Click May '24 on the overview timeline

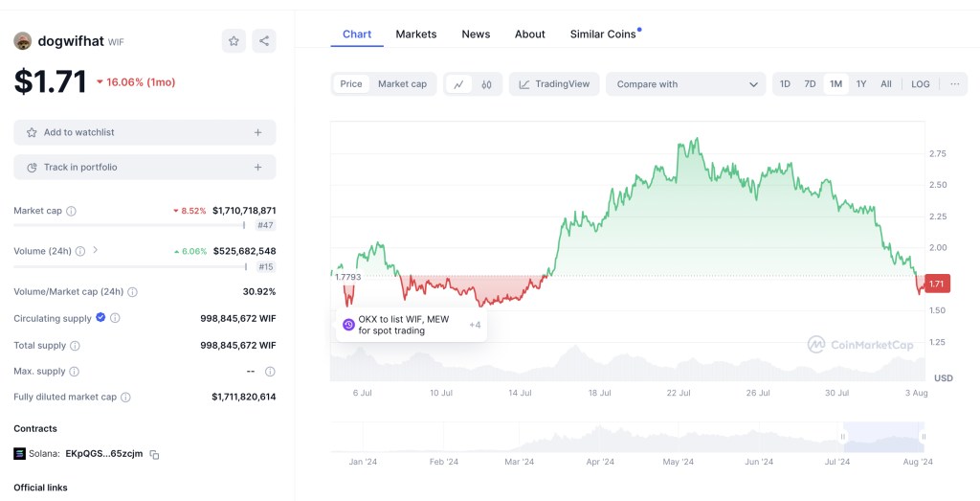click(679, 462)
